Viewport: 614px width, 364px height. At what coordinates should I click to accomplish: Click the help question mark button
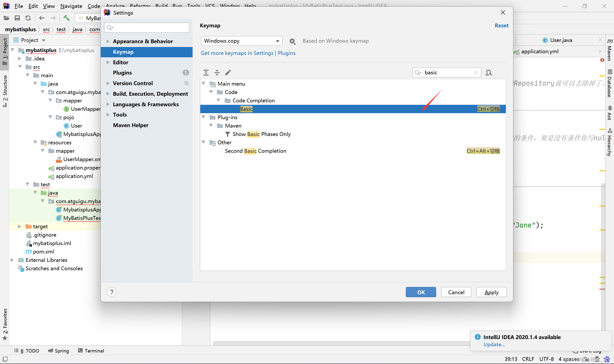click(x=112, y=292)
